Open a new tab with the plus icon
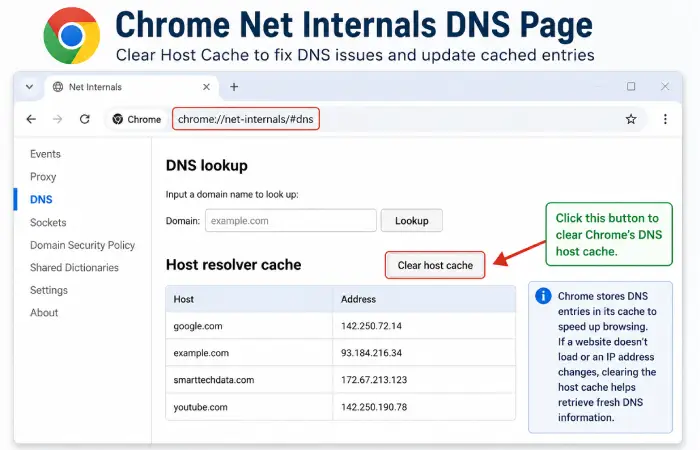 234,87
